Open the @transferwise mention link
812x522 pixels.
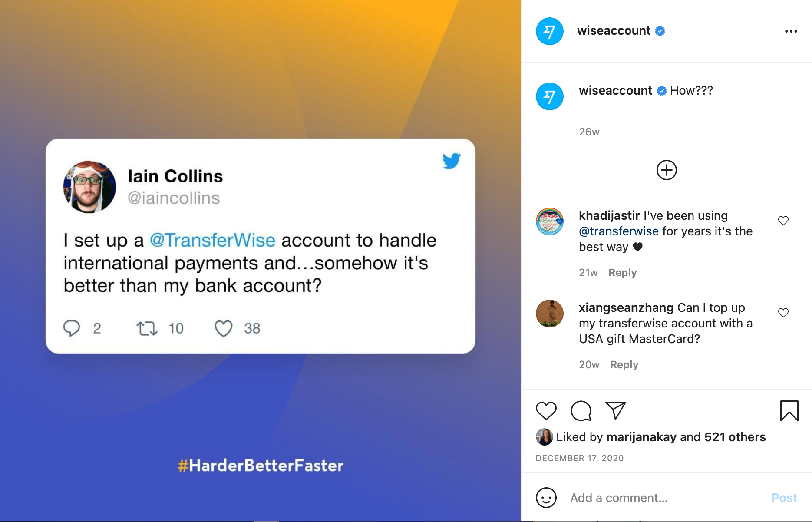[x=618, y=231]
